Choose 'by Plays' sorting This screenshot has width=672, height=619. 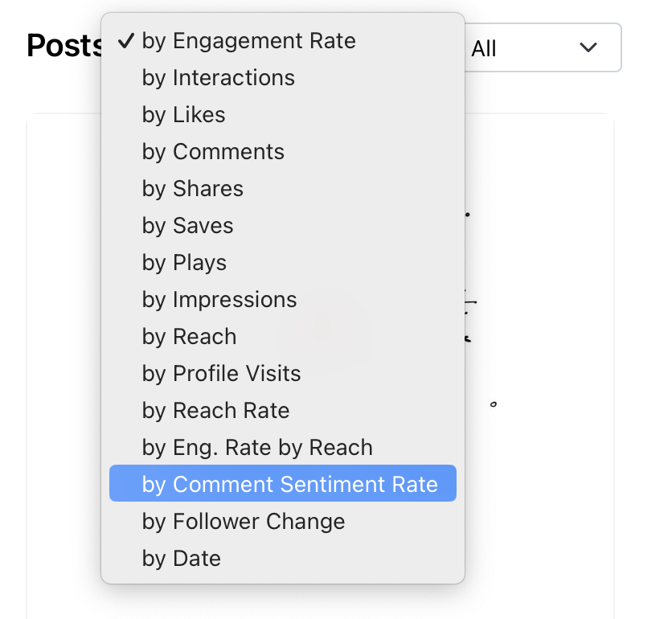(184, 263)
